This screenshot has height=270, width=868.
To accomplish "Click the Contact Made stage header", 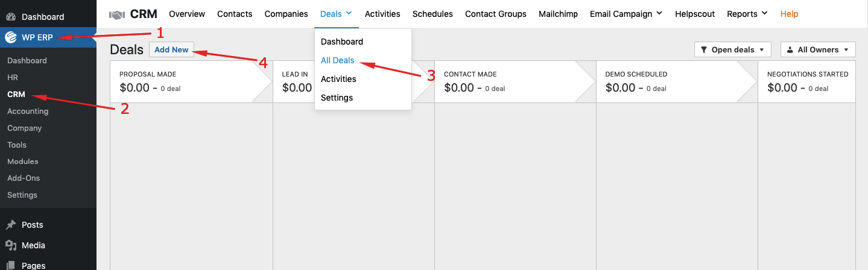I will point(515,81).
